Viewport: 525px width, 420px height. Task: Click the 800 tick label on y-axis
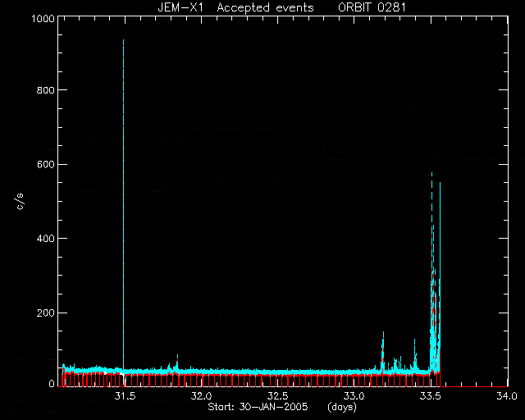[x=45, y=90]
